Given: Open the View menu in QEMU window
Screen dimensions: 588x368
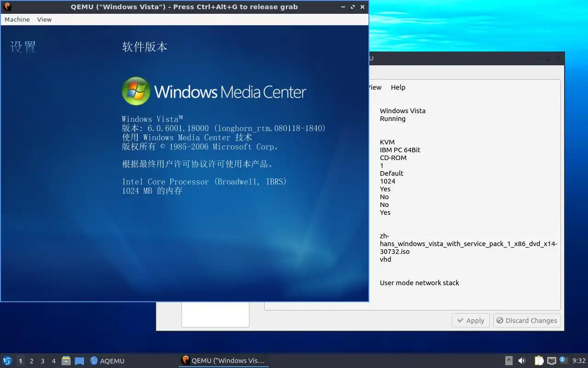Looking at the screenshot, I should [45, 19].
